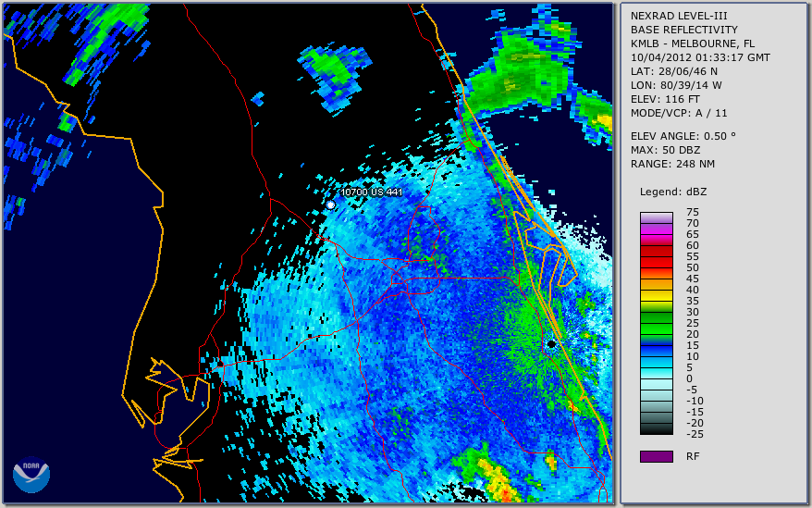Click the '0' legend value
This screenshot has height=508, width=812.
click(689, 379)
